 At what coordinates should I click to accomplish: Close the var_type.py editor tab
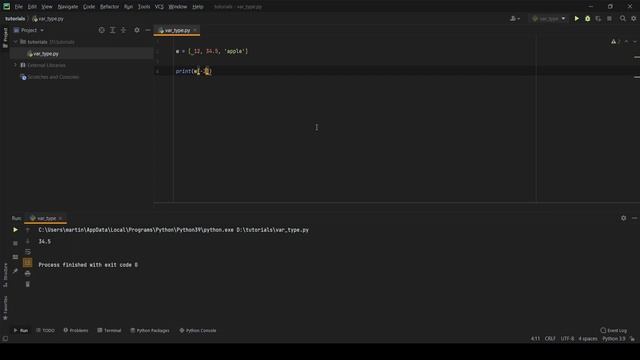(x=195, y=30)
